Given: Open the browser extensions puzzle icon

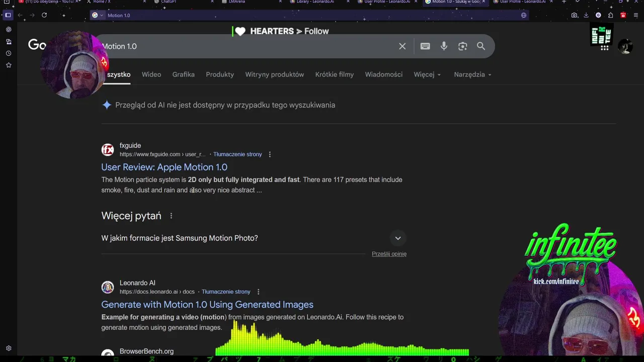Looking at the screenshot, I should [x=610, y=15].
